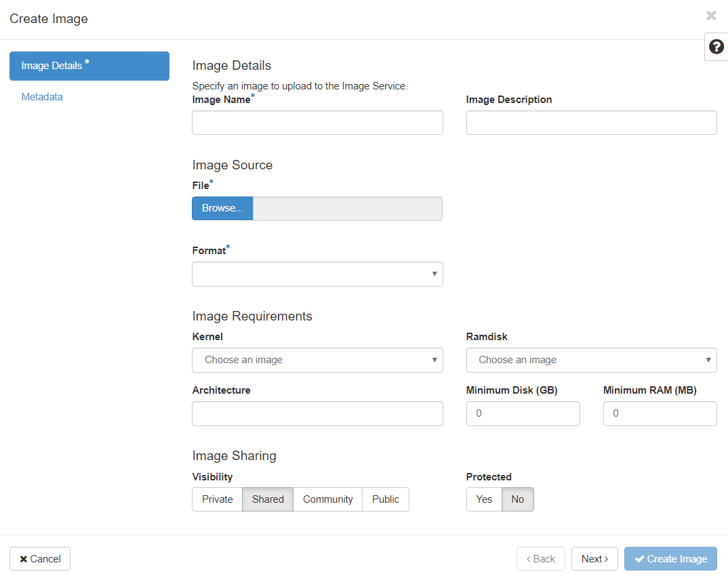Click Browse to choose an image file
Screen dimensions: 728x580
(x=222, y=208)
